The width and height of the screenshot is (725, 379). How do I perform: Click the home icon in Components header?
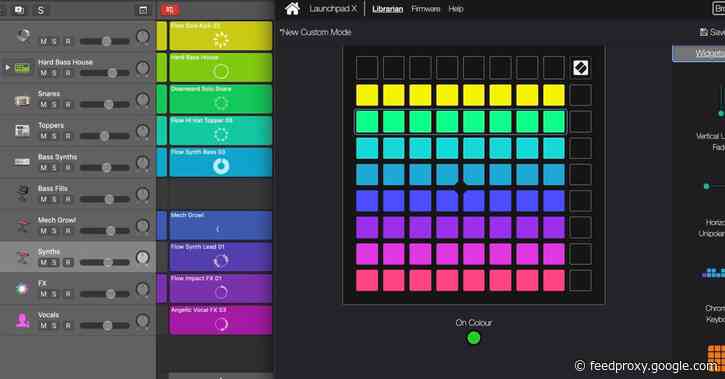(292, 9)
